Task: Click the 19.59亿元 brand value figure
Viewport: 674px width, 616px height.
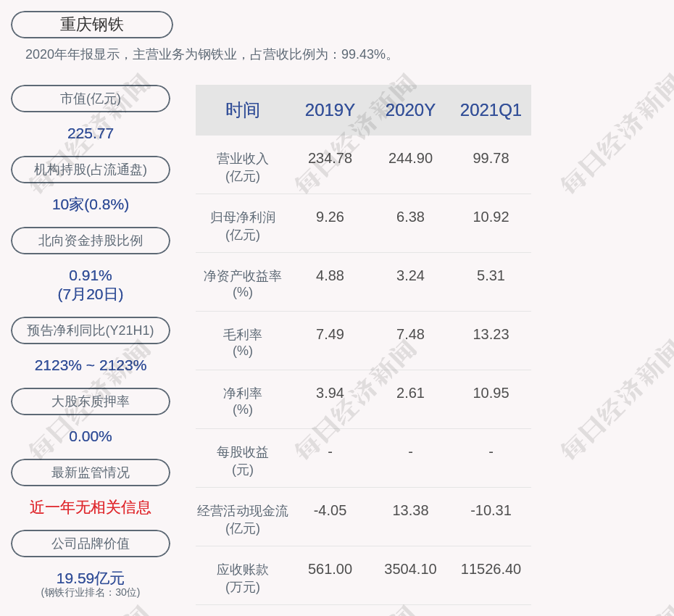Action: (x=91, y=578)
